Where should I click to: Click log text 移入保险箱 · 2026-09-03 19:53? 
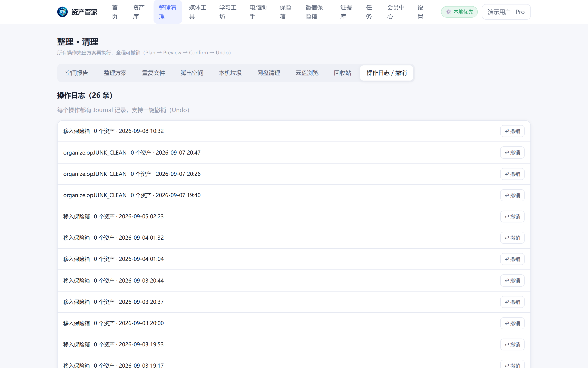click(114, 344)
